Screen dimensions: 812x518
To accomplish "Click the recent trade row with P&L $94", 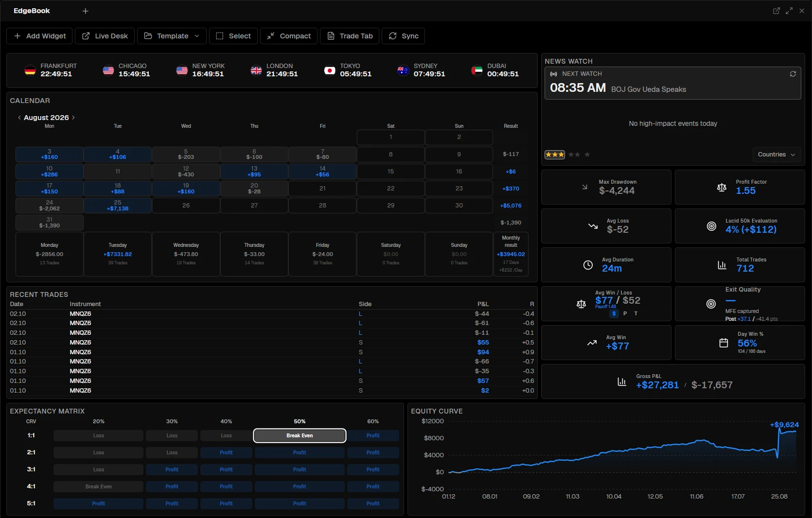I will (x=272, y=352).
